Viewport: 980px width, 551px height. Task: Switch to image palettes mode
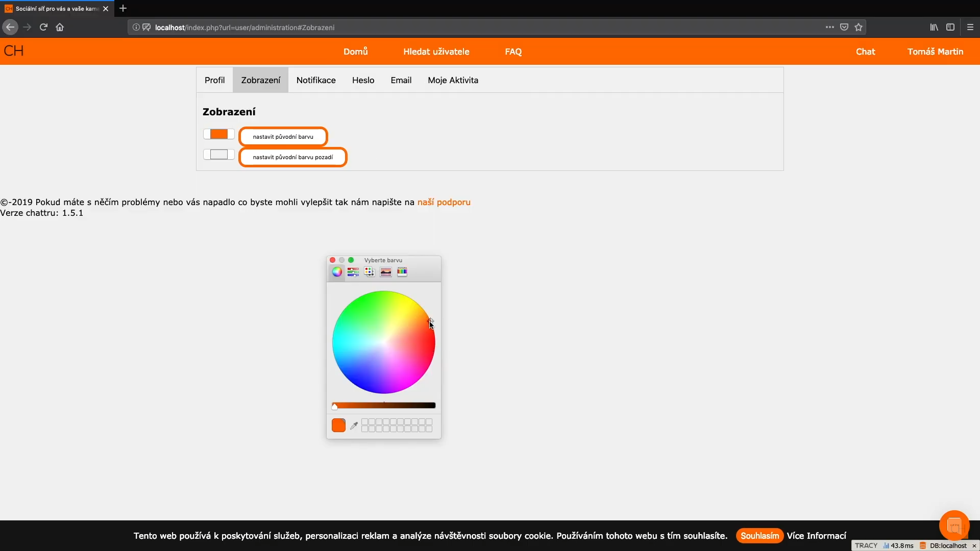click(386, 272)
